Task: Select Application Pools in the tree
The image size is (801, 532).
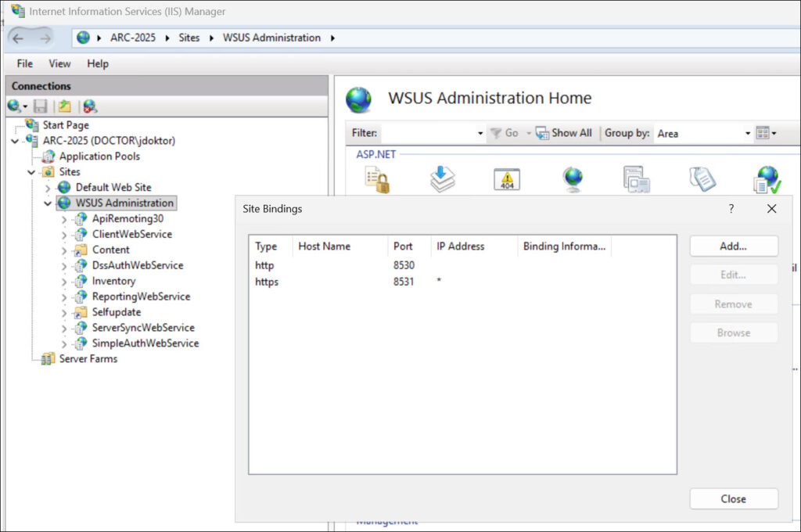Action: (99, 156)
